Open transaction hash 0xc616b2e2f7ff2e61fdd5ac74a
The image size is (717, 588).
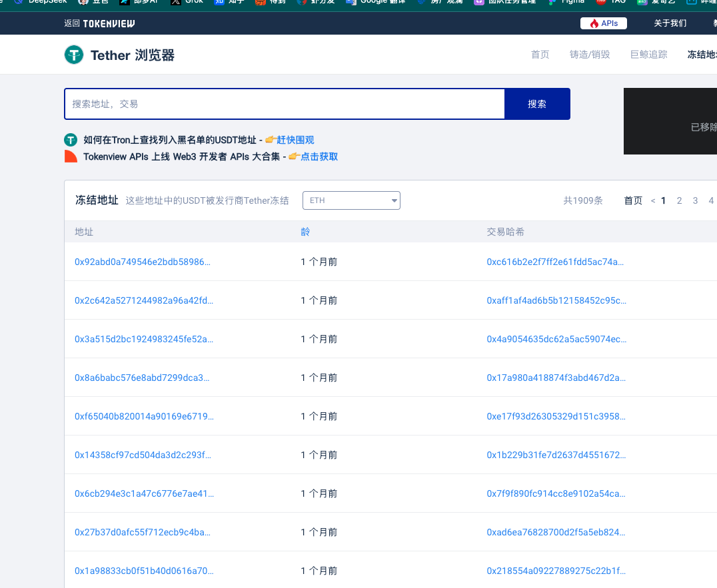click(554, 262)
